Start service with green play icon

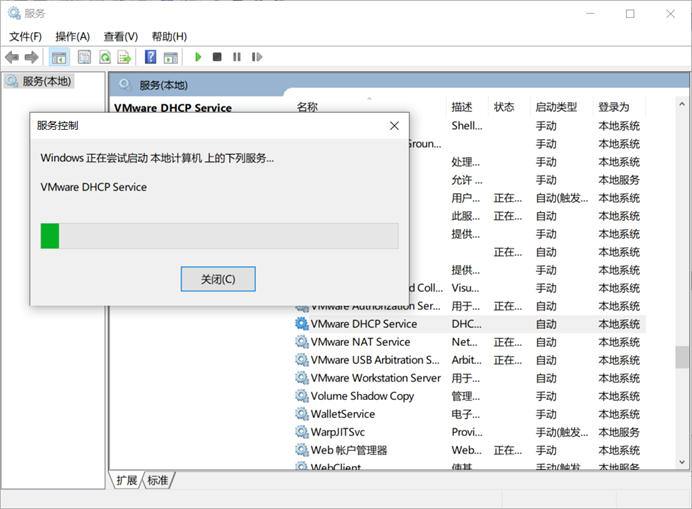tap(198, 57)
